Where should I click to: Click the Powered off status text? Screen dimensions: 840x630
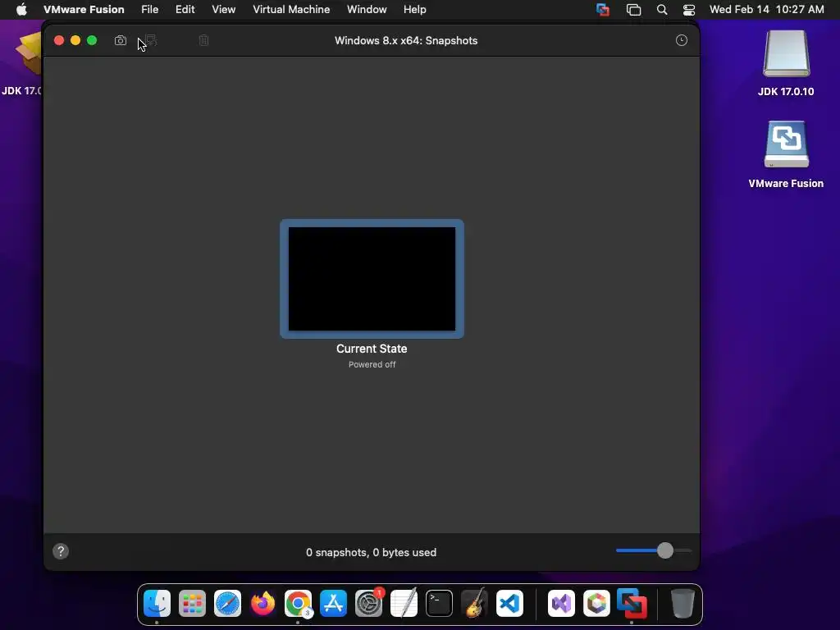point(372,364)
